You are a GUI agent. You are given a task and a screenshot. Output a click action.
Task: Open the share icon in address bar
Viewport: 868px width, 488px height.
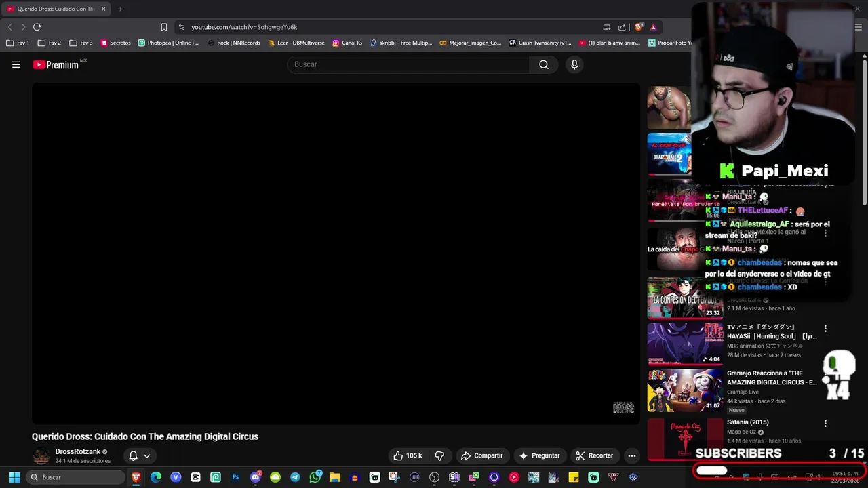[622, 27]
